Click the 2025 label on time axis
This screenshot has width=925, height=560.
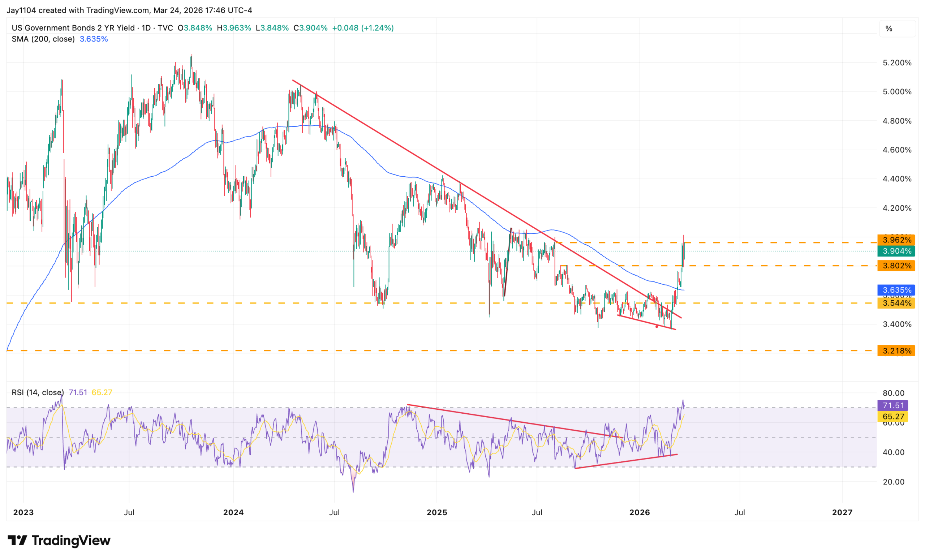[436, 512]
